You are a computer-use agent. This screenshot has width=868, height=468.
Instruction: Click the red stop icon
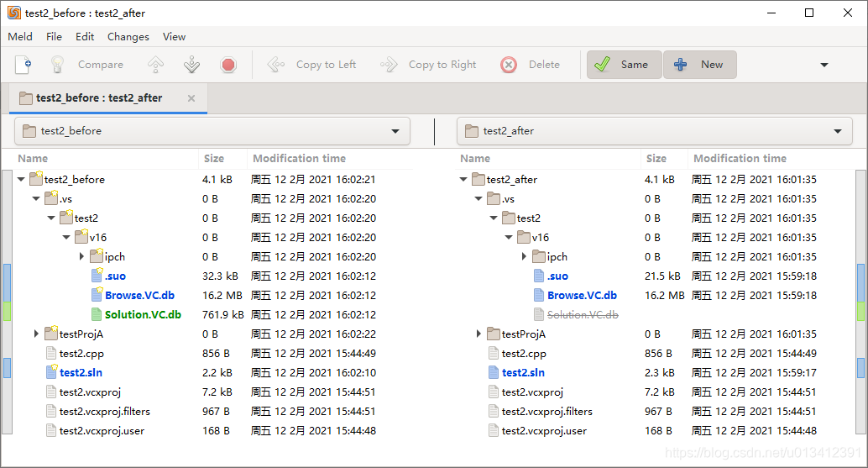(228, 65)
